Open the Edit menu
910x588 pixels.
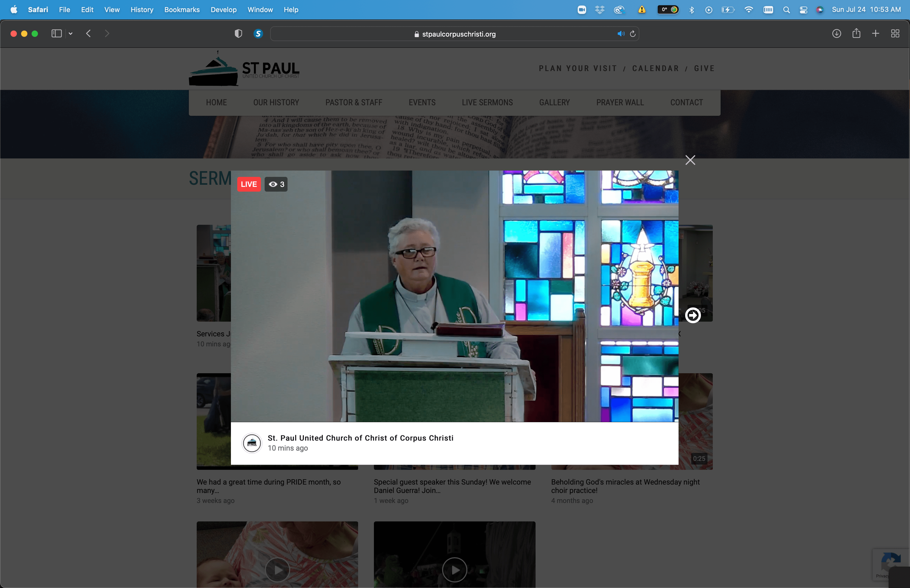click(87, 9)
